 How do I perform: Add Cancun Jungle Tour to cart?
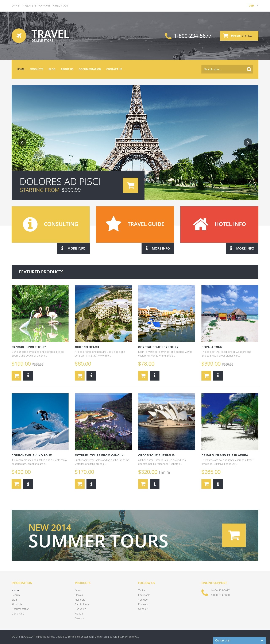tap(16, 375)
